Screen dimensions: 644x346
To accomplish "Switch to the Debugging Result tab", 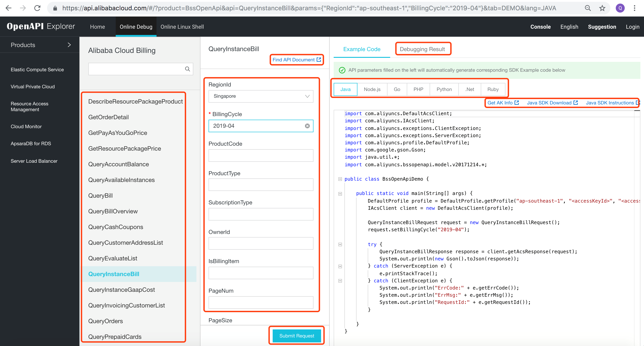I will pos(422,49).
